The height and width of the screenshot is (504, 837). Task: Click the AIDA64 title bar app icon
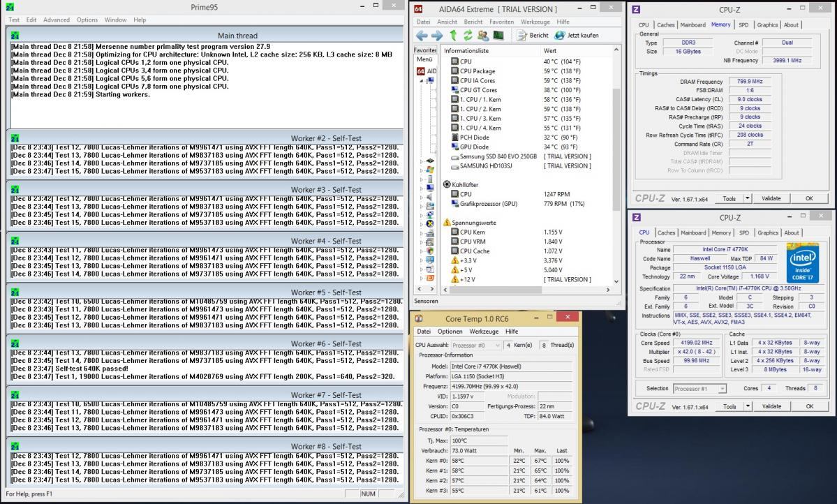[419, 9]
